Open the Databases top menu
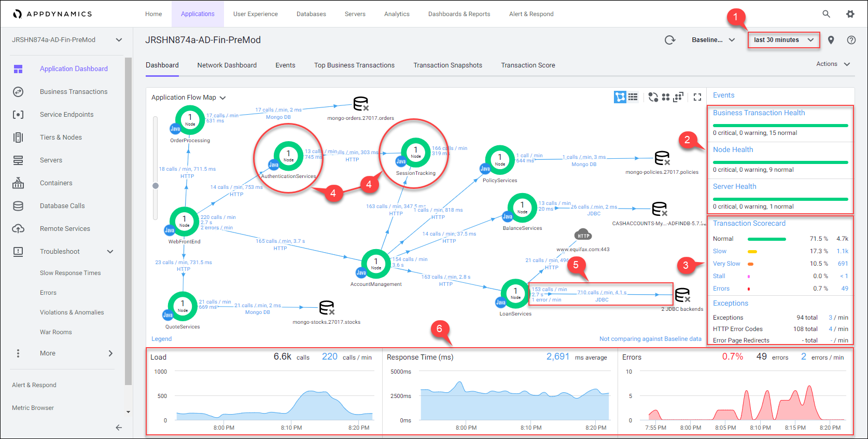 [x=311, y=14]
